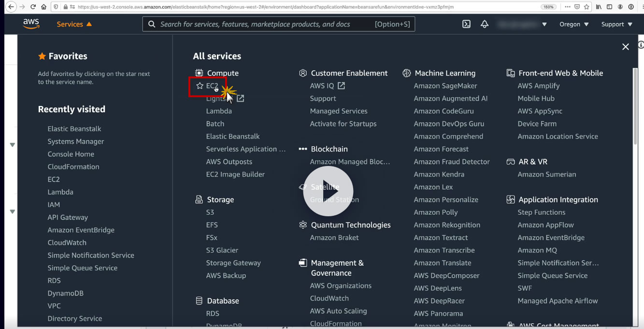
Task: Open API Gateway in Recently visited
Action: [68, 217]
